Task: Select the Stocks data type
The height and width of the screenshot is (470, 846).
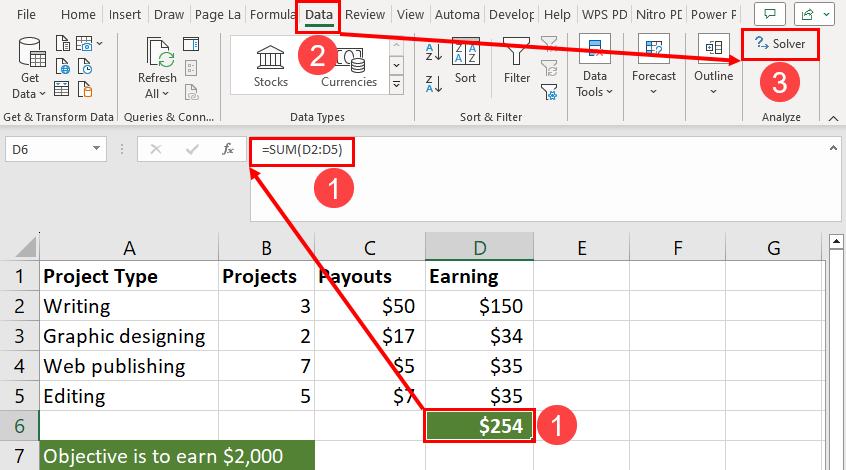Action: click(270, 66)
